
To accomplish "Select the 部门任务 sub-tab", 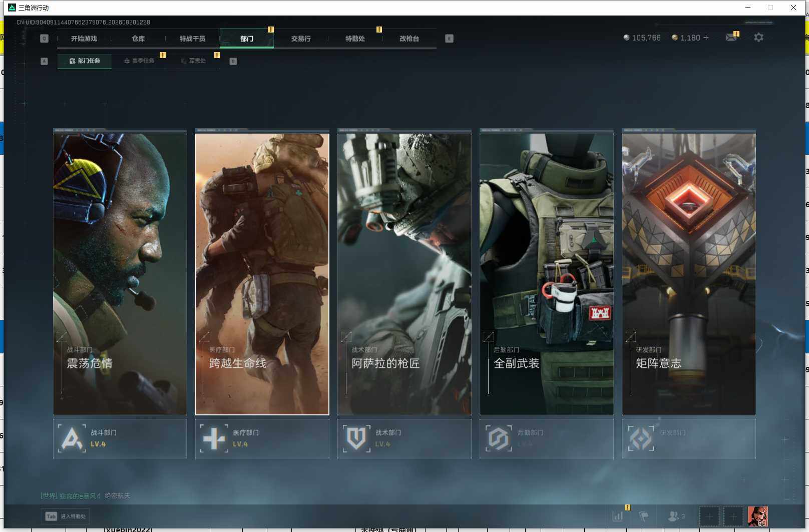I will (84, 61).
